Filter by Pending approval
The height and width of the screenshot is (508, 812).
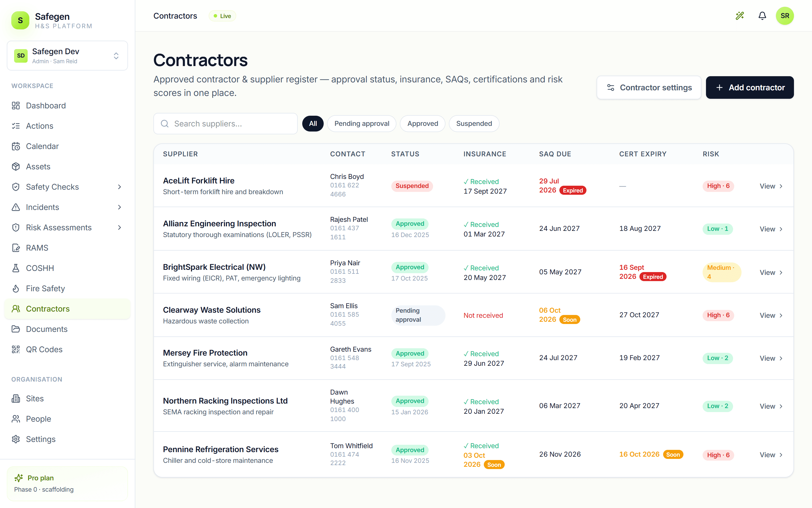click(362, 124)
